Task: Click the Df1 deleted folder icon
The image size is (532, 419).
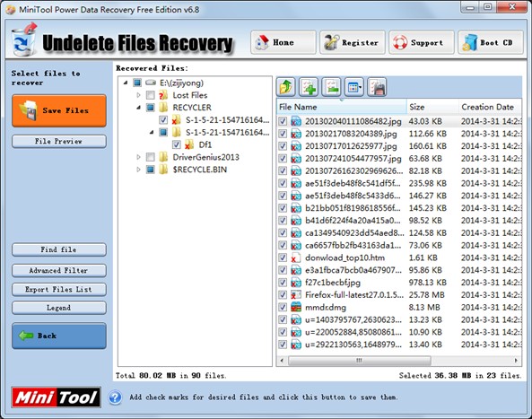Action: tap(189, 144)
